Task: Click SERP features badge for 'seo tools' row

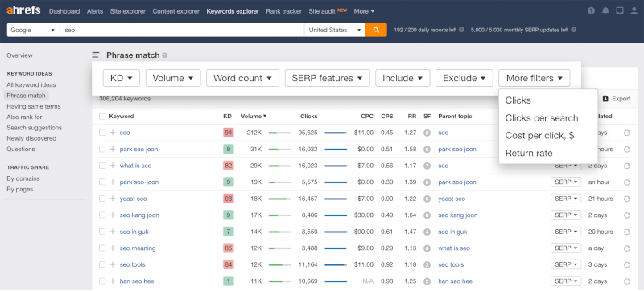Action: pyautogui.click(x=427, y=264)
